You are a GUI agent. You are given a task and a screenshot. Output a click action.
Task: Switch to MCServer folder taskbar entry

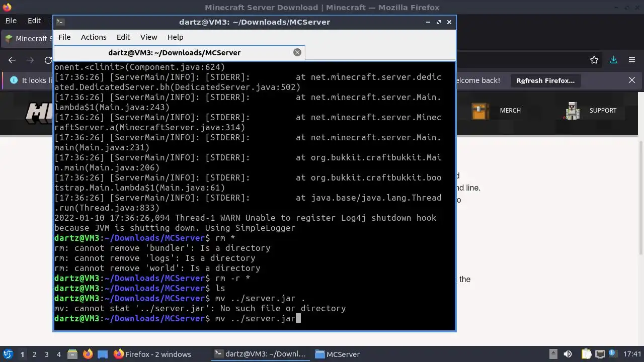click(x=337, y=354)
